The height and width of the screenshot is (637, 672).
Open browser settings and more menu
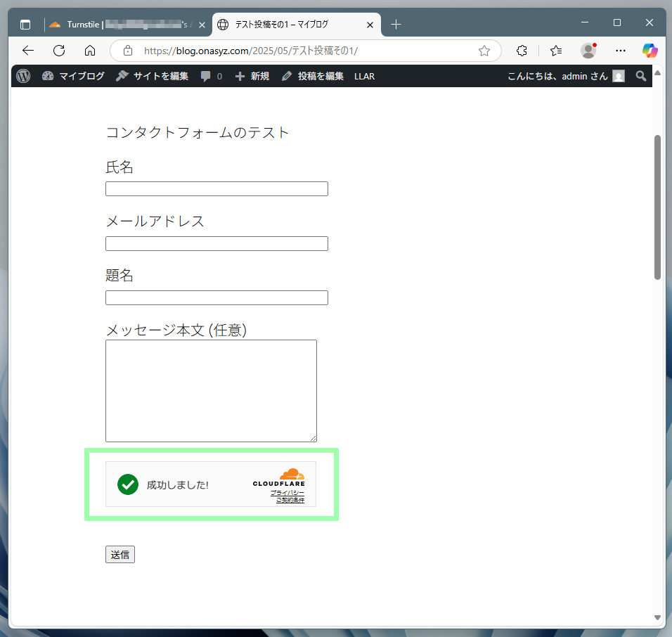[x=620, y=51]
